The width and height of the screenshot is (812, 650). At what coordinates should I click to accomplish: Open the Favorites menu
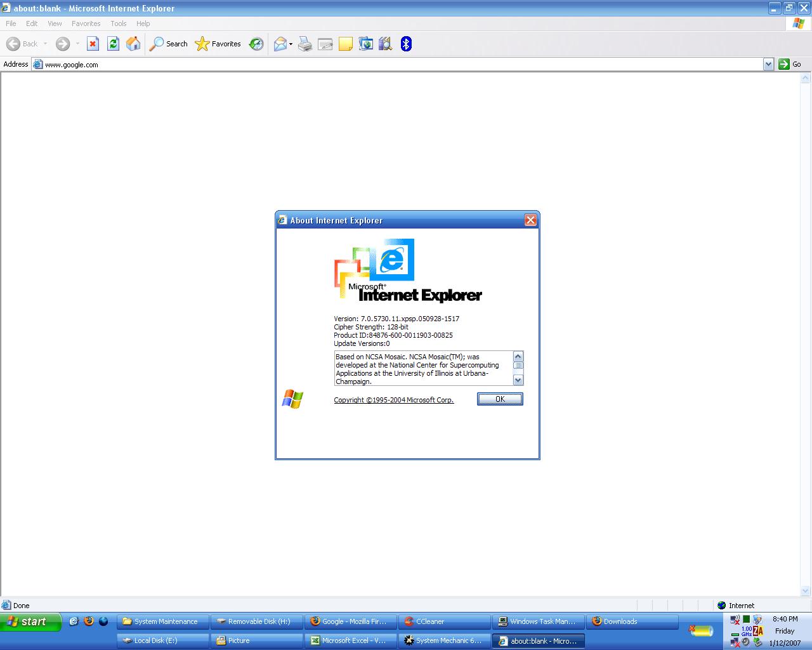click(x=86, y=23)
